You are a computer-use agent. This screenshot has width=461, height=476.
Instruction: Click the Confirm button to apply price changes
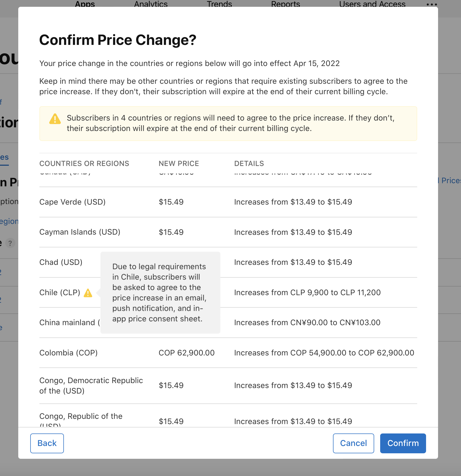point(403,443)
